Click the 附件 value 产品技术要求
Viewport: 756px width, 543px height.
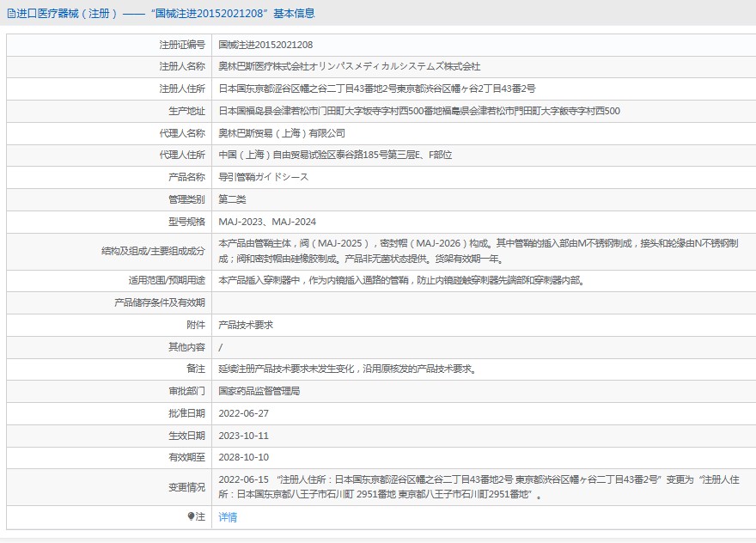[x=246, y=325]
